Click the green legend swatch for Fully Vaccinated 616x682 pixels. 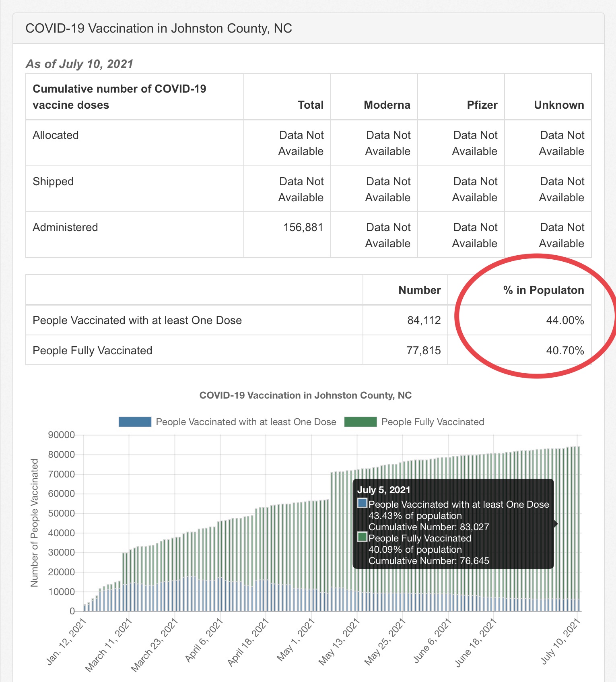[360, 422]
